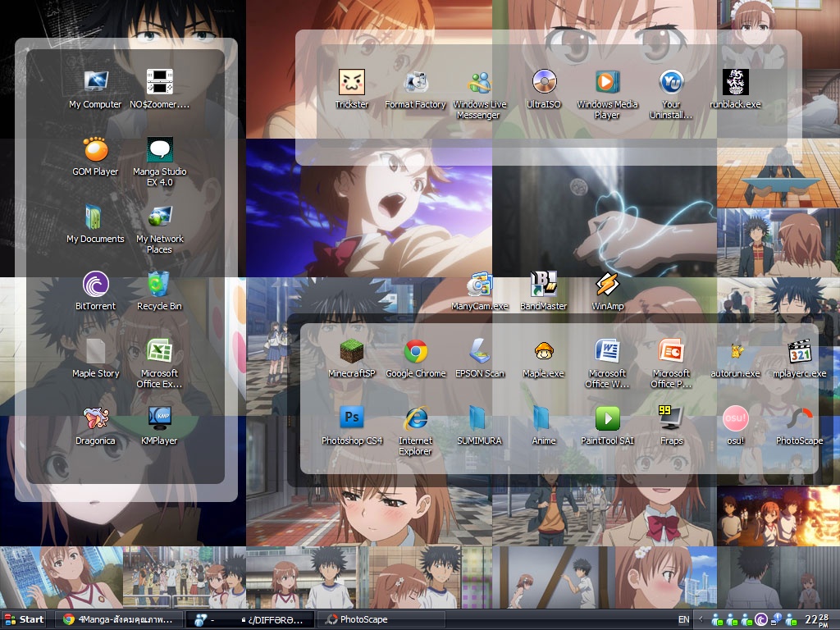The width and height of the screenshot is (840, 630).
Task: Switch to the PhotoScape taskbar button
Action: [381, 619]
